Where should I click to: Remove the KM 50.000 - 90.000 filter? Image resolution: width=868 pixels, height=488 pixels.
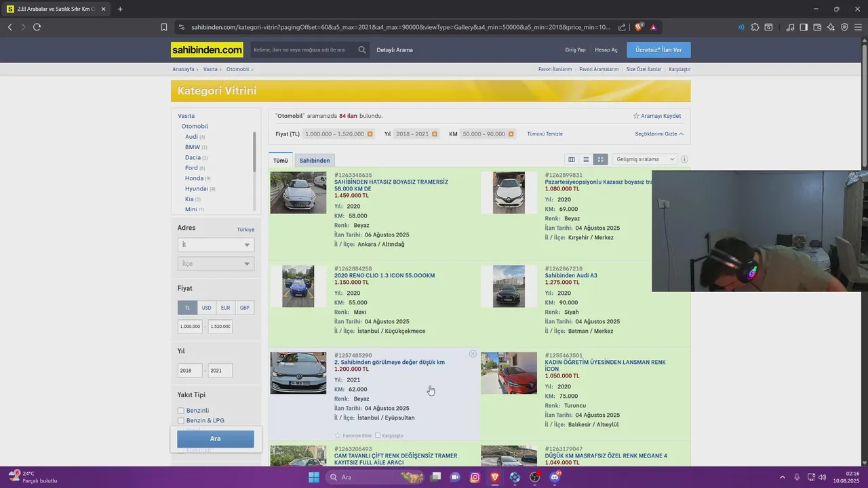click(511, 134)
